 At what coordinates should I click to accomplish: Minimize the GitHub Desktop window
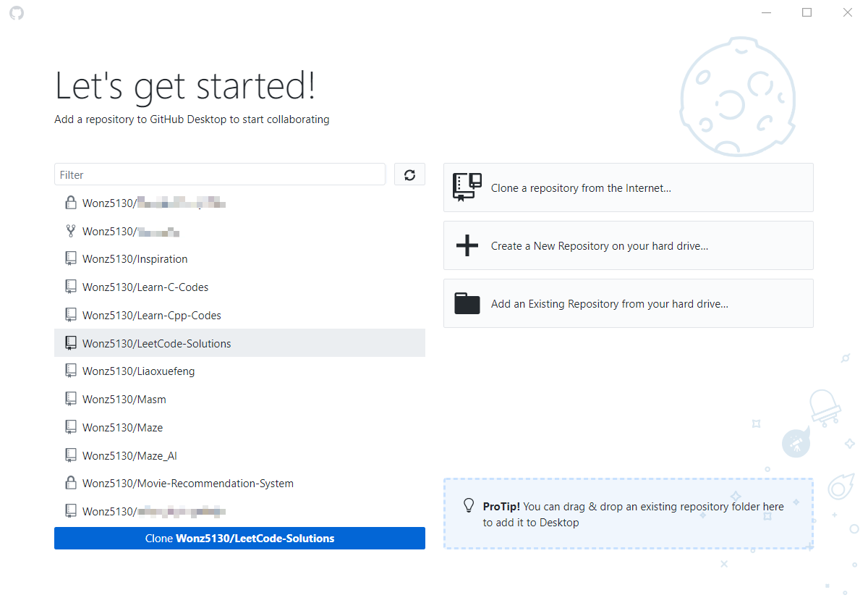(767, 12)
